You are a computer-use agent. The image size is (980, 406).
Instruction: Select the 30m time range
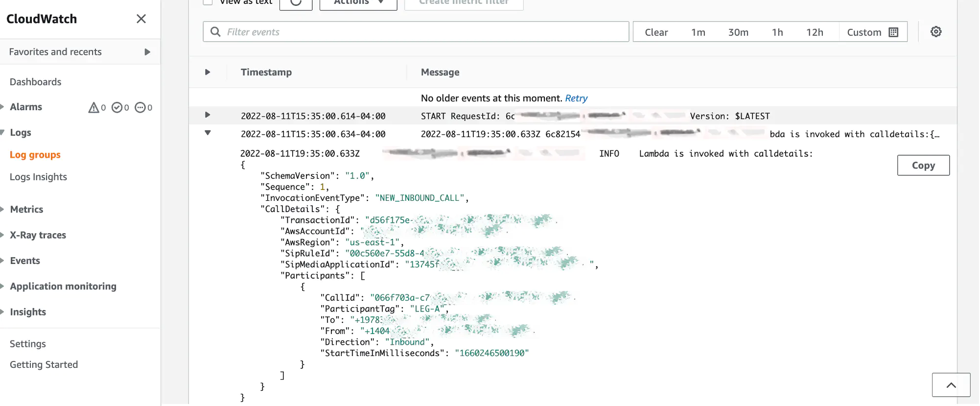[x=738, y=32]
